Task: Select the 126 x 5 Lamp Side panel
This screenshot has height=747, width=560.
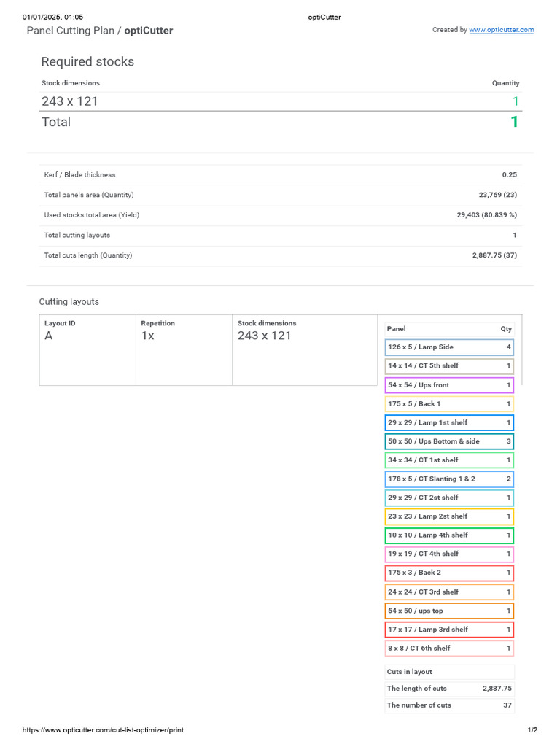Action: point(449,347)
